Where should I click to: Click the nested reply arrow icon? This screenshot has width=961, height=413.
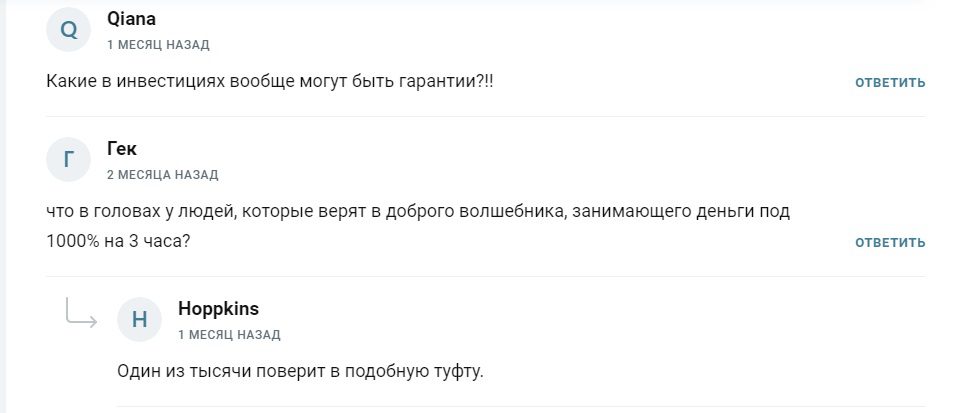click(x=81, y=313)
